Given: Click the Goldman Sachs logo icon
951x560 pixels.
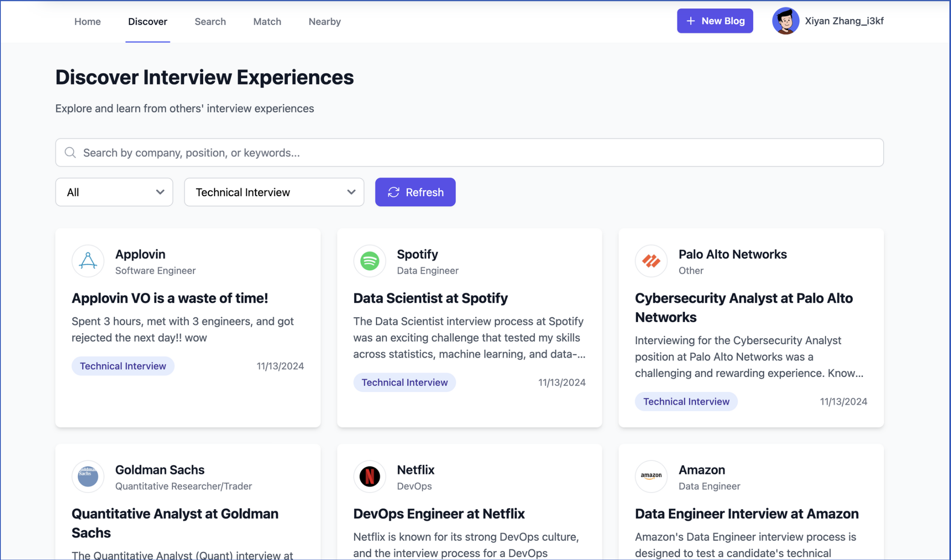Looking at the screenshot, I should pyautogui.click(x=88, y=477).
